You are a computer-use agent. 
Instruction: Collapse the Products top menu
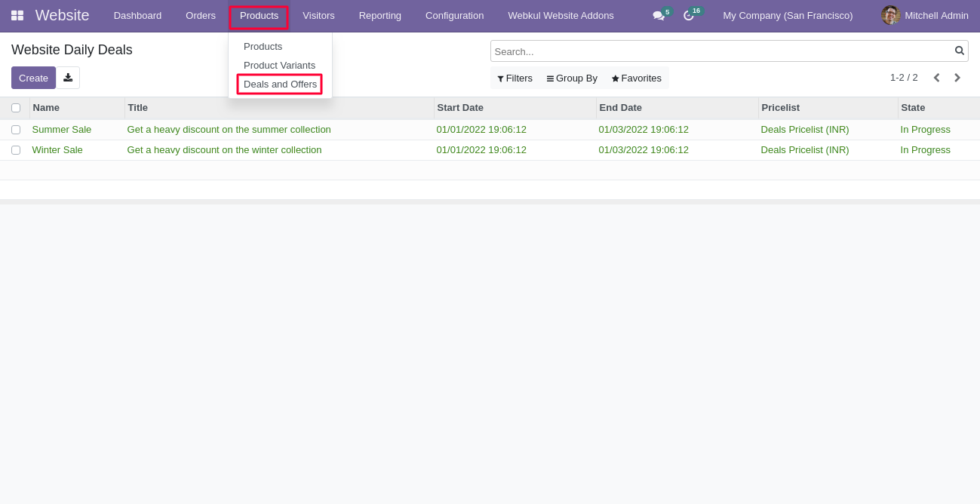click(x=259, y=15)
